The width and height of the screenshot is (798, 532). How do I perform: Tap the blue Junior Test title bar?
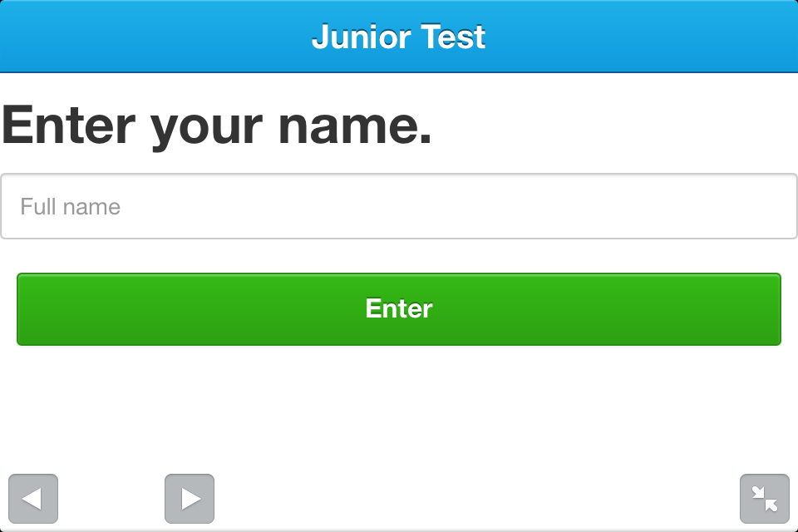pos(399,37)
